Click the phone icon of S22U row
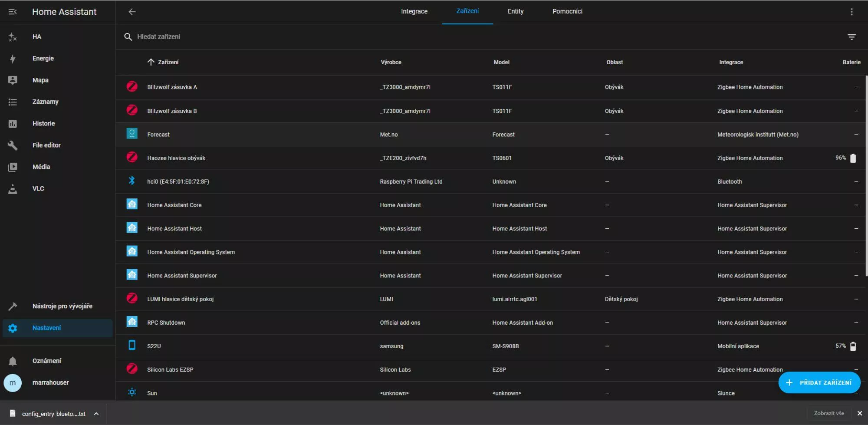The height and width of the screenshot is (425, 868). tap(132, 345)
